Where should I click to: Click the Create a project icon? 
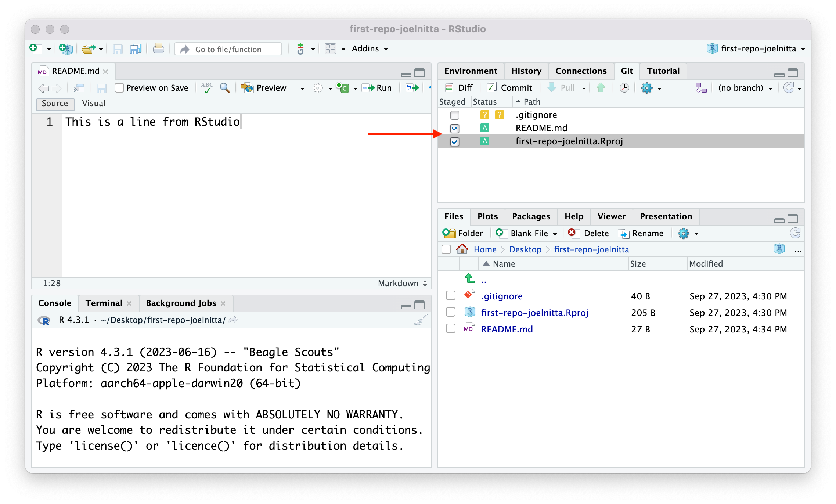click(66, 49)
